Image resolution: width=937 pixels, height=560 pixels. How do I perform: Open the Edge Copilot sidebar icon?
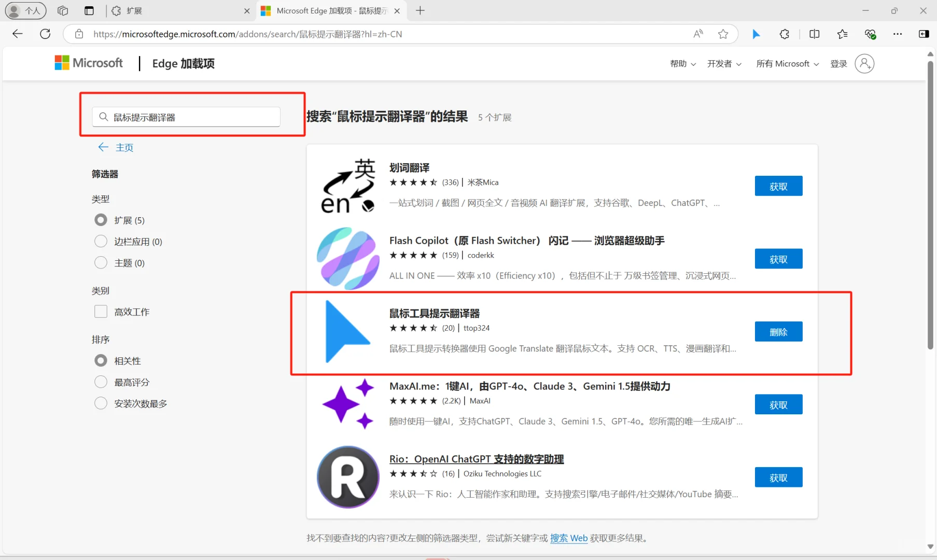point(924,34)
